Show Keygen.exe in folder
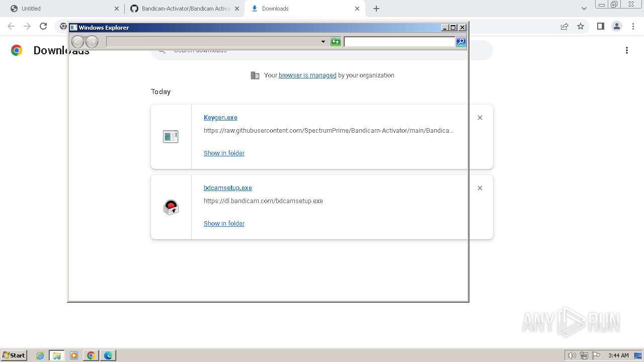The height and width of the screenshot is (362, 644). pyautogui.click(x=224, y=153)
